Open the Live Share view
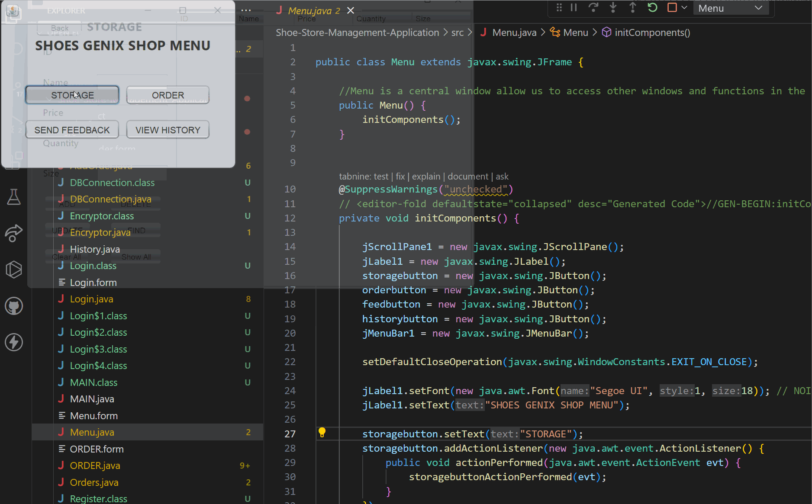This screenshot has width=812, height=504. (x=13, y=233)
